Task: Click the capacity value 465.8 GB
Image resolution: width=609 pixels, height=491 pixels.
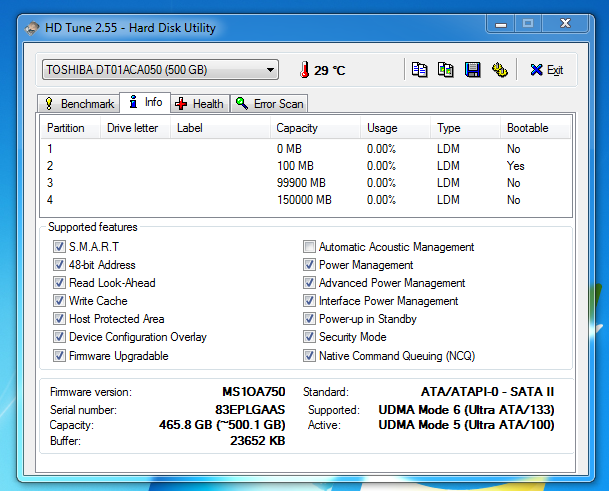Action: 222,425
